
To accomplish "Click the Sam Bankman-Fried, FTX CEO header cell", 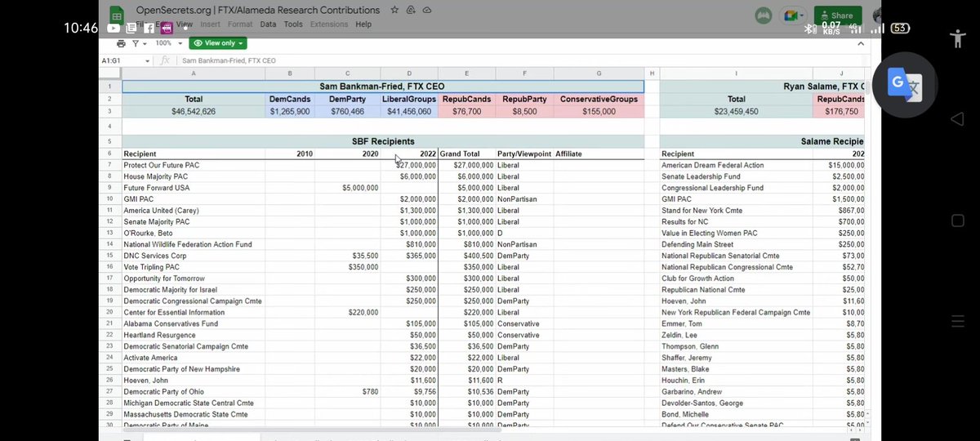I will (383, 86).
